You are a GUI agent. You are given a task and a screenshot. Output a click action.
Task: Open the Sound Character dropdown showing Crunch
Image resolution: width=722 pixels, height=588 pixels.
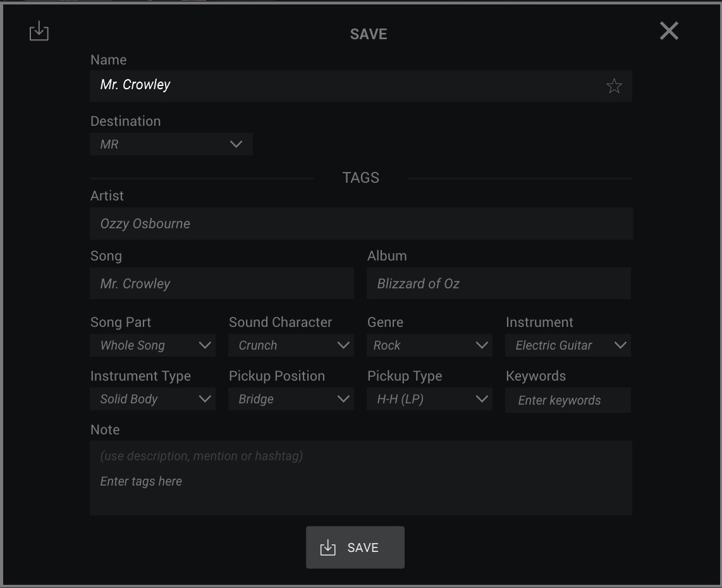coord(291,345)
